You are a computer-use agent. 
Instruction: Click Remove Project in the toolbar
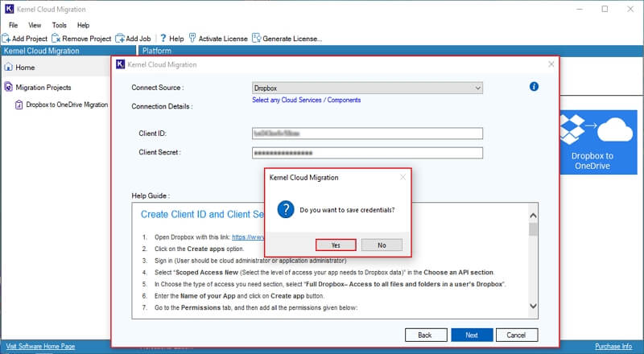tap(81, 39)
